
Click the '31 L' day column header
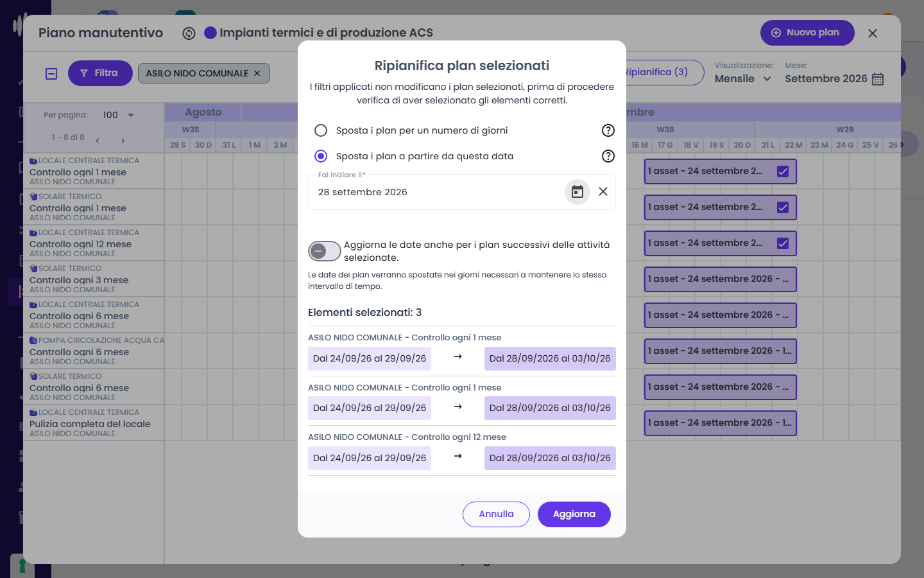pos(229,145)
